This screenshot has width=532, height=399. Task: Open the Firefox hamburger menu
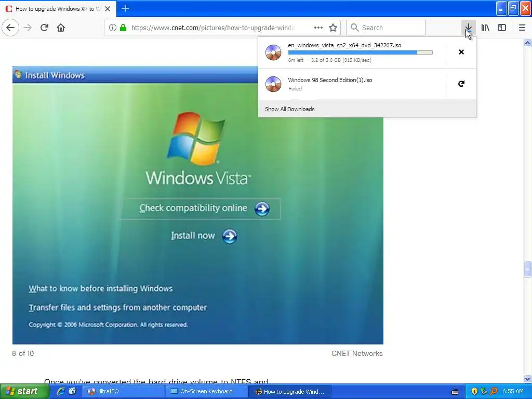(x=522, y=28)
